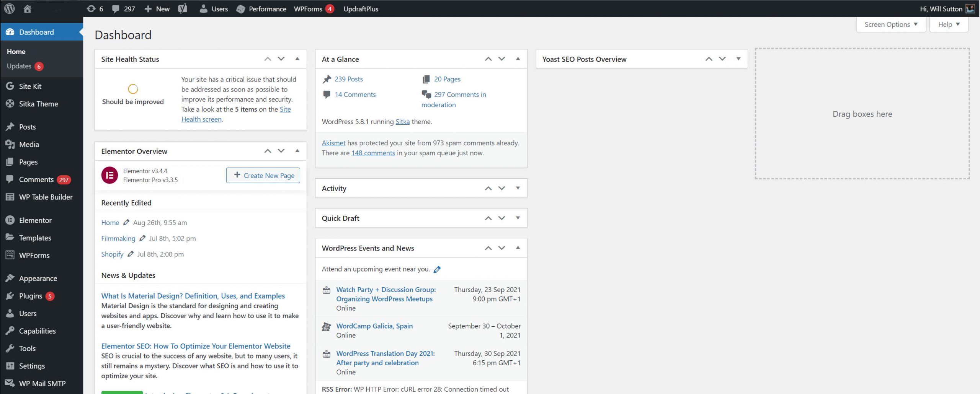Open the 148 comments spam link
The height and width of the screenshot is (394, 980).
[x=373, y=153]
